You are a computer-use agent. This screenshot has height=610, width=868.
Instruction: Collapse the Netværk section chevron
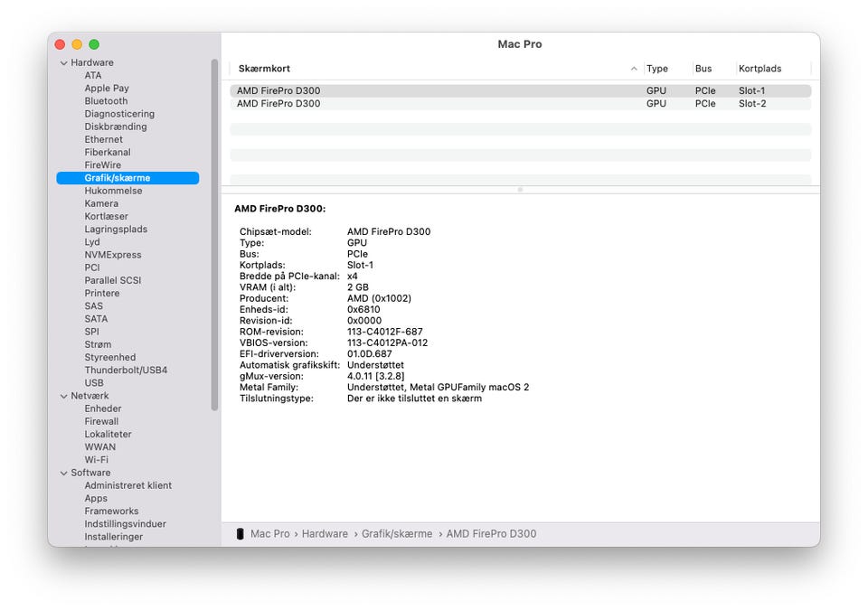[x=64, y=396]
